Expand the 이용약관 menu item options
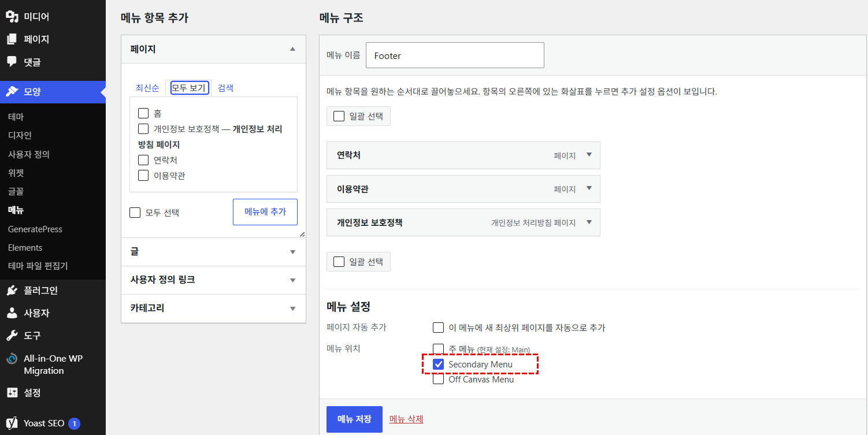Viewport: 868px width, 435px height. [x=589, y=188]
